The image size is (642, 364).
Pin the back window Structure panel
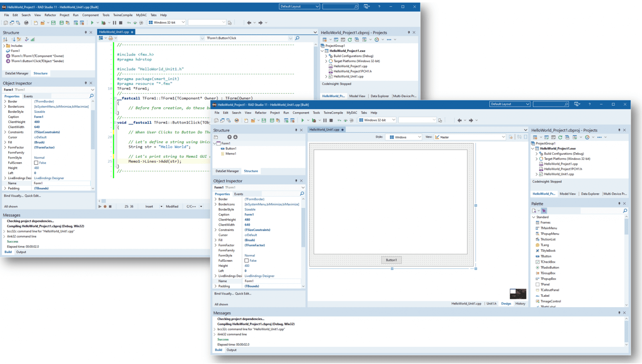click(x=86, y=32)
